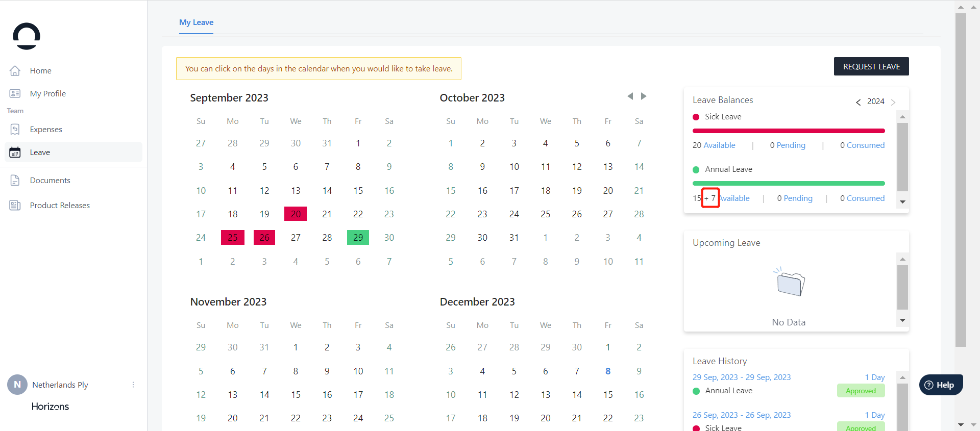Click the company logo at top left
The image size is (980, 431).
[x=27, y=36]
